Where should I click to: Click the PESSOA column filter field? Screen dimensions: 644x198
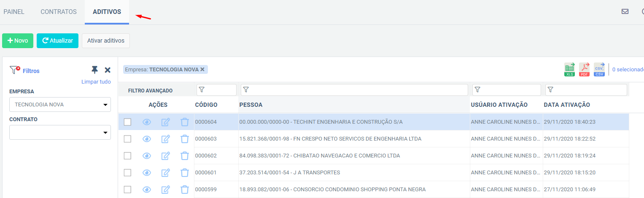tap(354, 90)
